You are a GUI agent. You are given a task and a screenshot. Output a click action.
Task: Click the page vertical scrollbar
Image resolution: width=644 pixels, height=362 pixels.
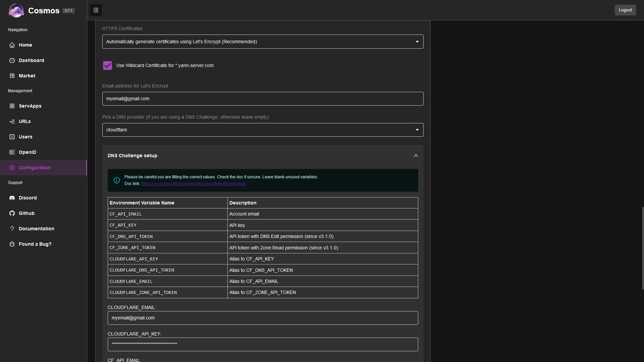(x=643, y=248)
